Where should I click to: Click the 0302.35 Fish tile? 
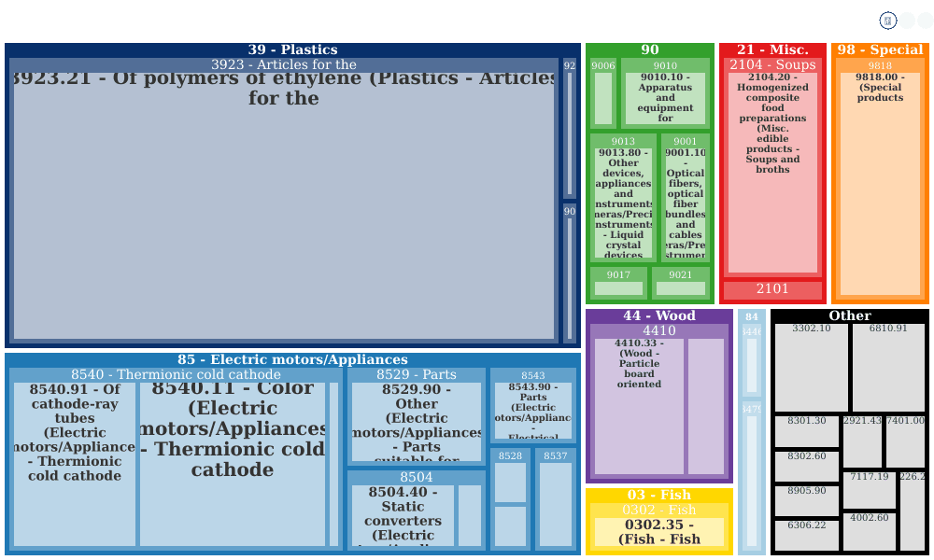(658, 532)
